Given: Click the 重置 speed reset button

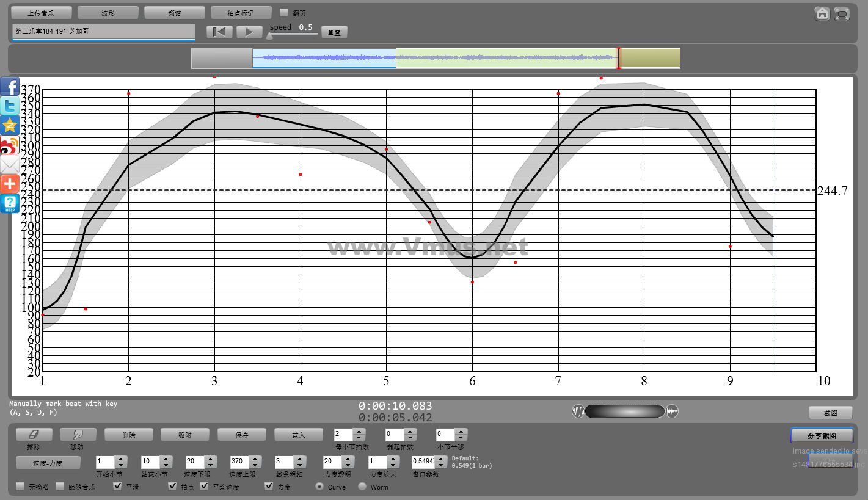Looking at the screenshot, I should pyautogui.click(x=334, y=32).
